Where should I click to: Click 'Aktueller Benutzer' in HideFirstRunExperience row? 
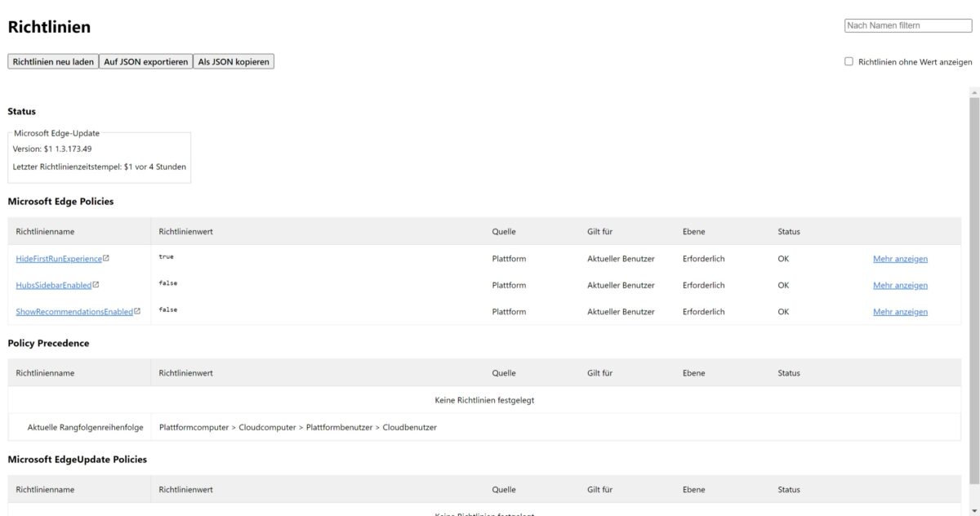(621, 259)
